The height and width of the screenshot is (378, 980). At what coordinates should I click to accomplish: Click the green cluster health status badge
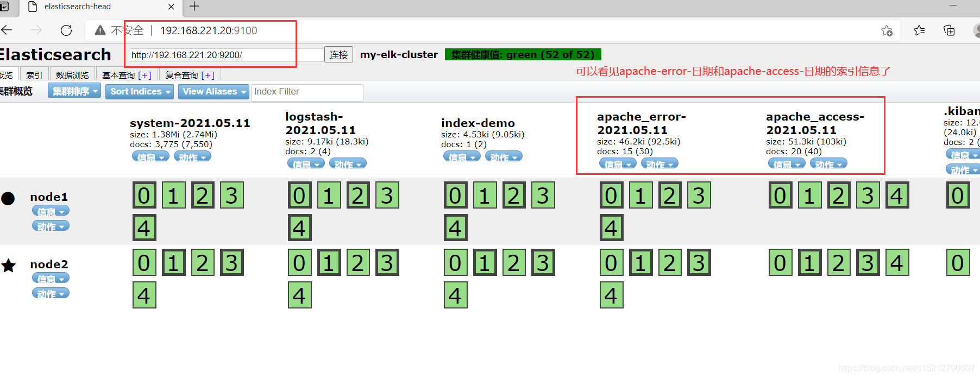pyautogui.click(x=523, y=55)
